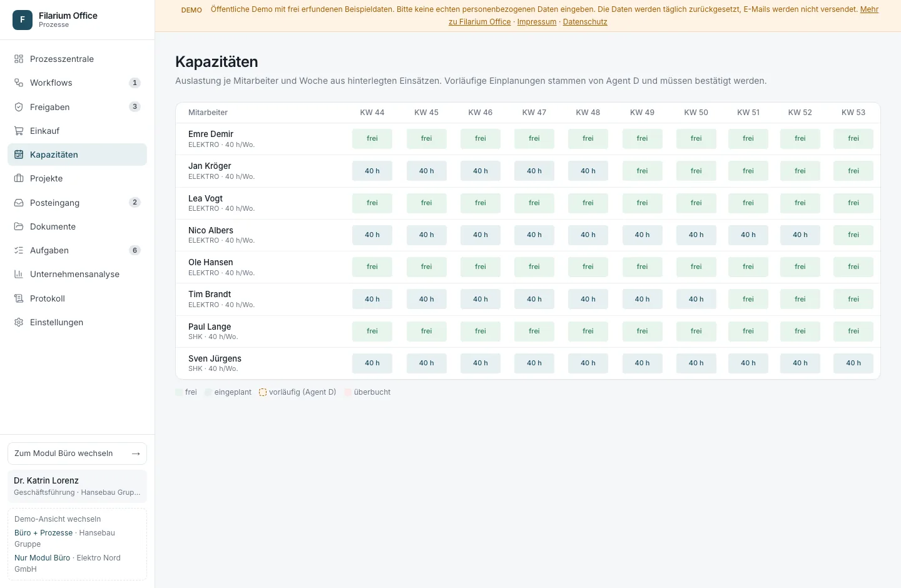
Task: Click the arrow in Zum Modul Büro wechseln
Action: tap(136, 454)
